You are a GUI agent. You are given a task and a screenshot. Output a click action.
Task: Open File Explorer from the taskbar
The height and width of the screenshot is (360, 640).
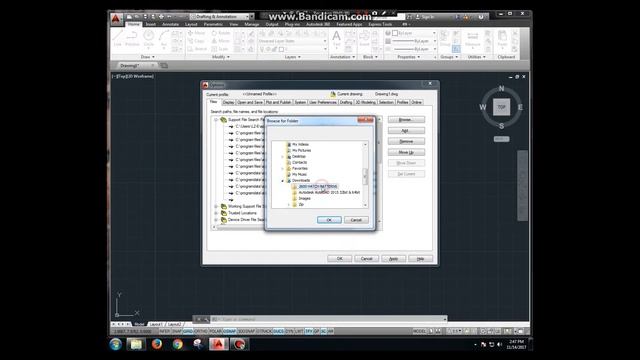(x=136, y=344)
